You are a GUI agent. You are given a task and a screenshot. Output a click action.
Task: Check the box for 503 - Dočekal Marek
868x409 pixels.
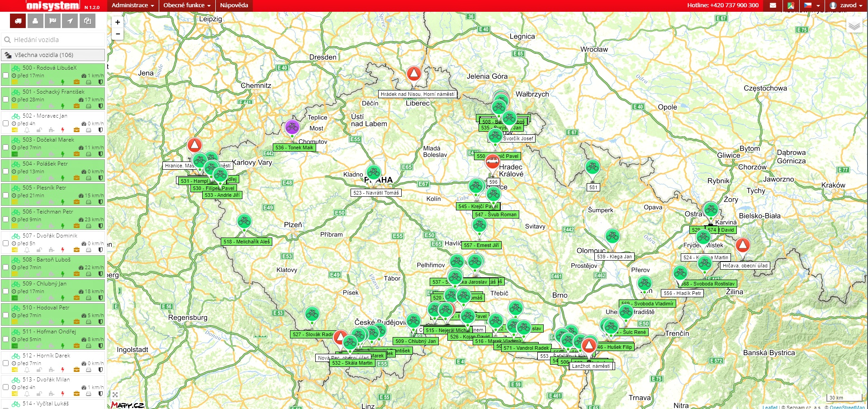[x=6, y=147]
